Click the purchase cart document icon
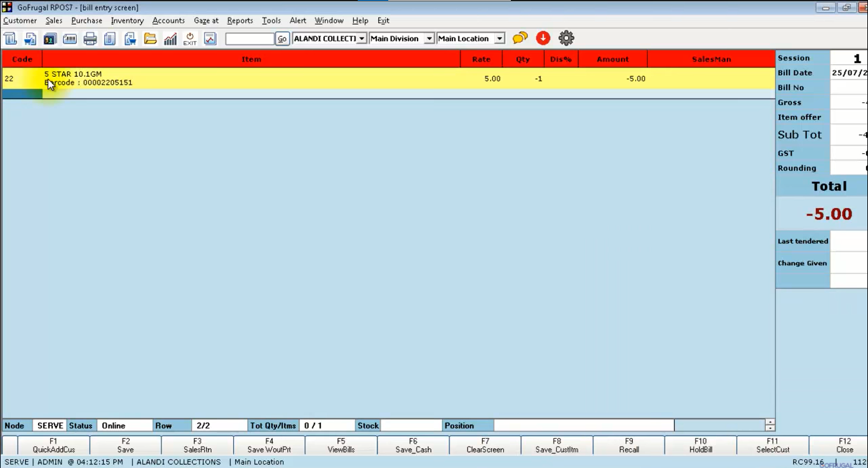This screenshot has width=868, height=468. tap(130, 39)
